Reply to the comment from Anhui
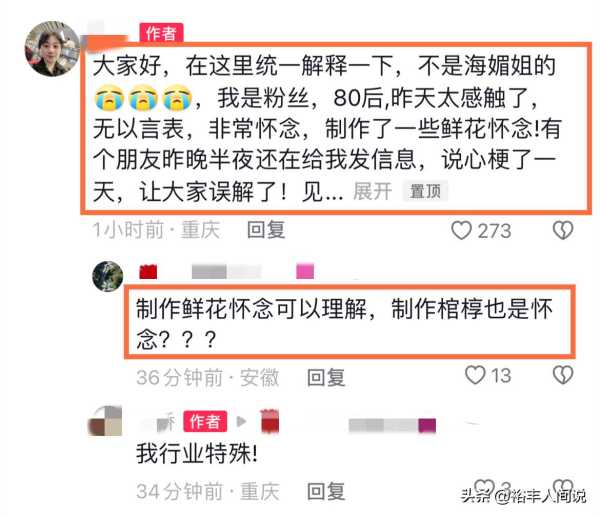This screenshot has width=600, height=517. 326,378
